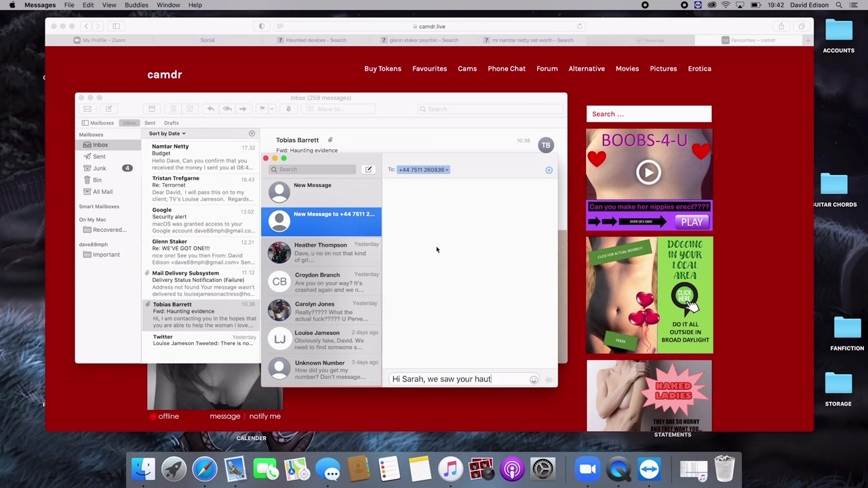Toggle the Mailboxes sidebar button in Mail
Screen dimensions: 868x488
[x=98, y=123]
